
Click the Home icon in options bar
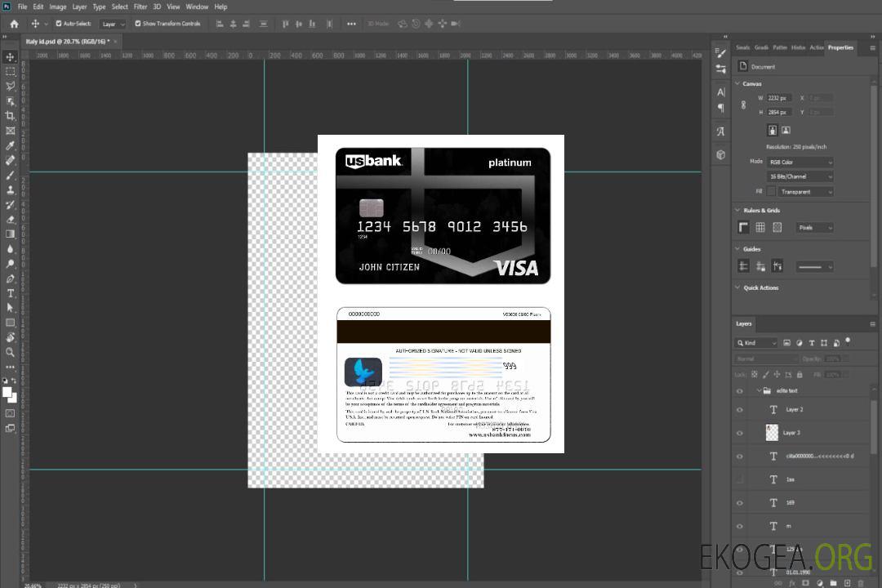(x=14, y=24)
